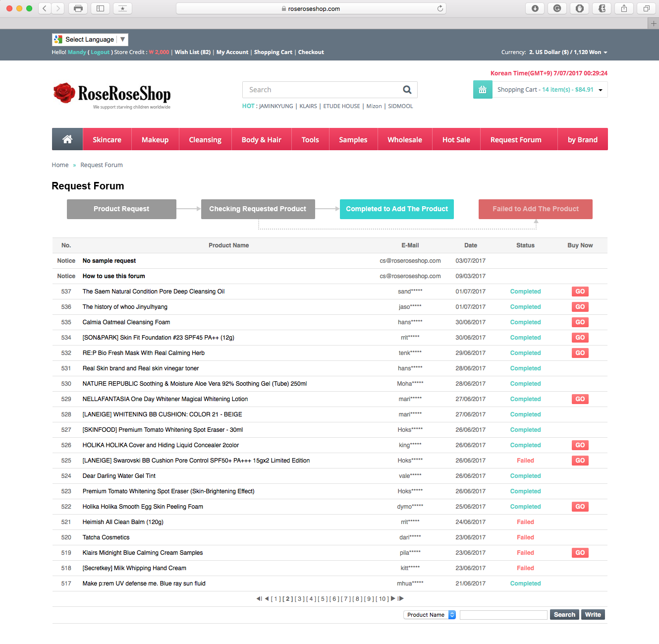The width and height of the screenshot is (659, 644).
Task: Click GO for HOLIKA HOLIKA Liquid Concealer
Action: click(580, 445)
